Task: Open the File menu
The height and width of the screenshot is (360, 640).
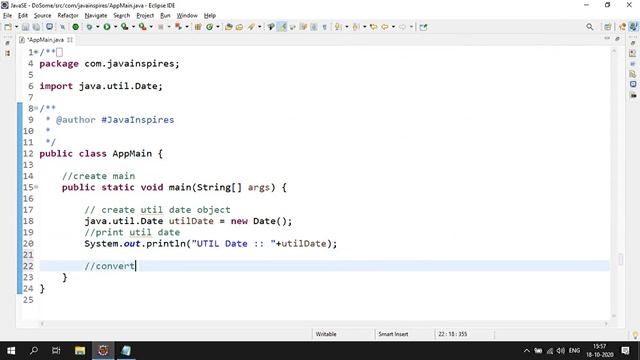Action: (7, 16)
